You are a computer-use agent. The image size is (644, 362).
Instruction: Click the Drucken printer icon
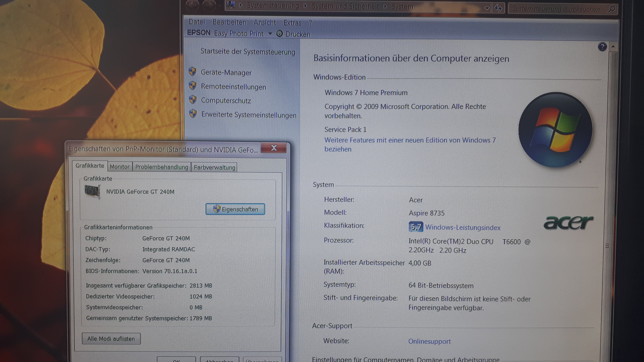279,34
